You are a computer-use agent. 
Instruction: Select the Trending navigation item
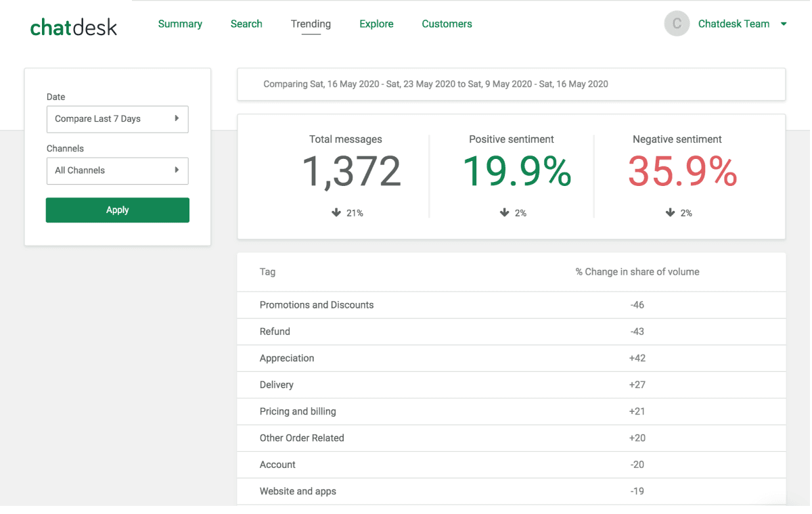(311, 24)
